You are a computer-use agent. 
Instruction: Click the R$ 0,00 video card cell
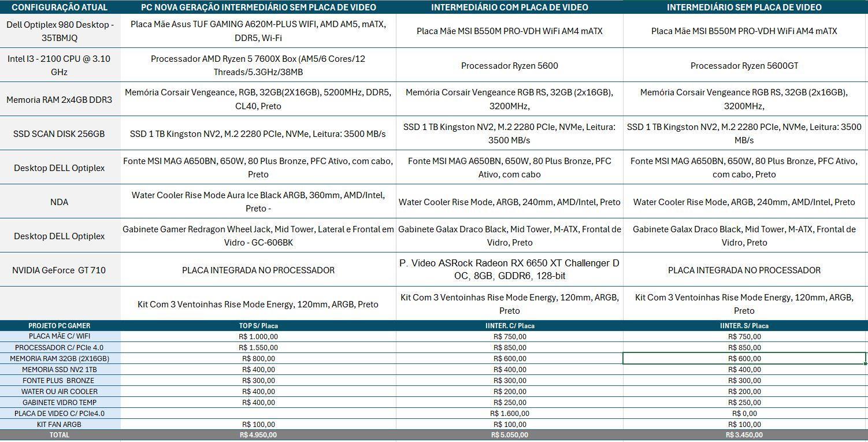click(x=745, y=413)
